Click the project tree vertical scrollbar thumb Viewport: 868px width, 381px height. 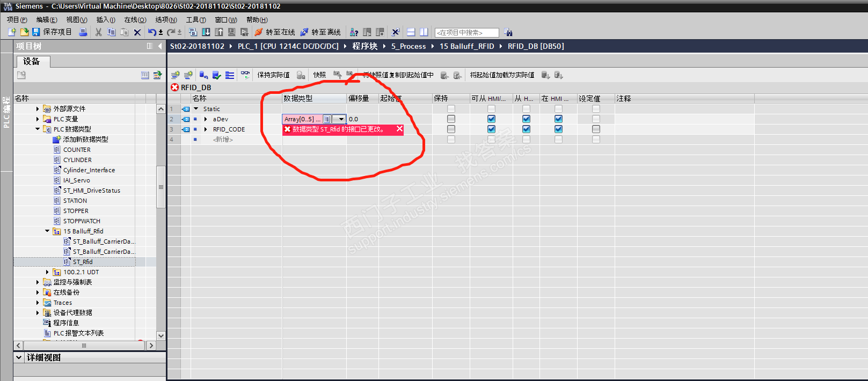pyautogui.click(x=161, y=187)
